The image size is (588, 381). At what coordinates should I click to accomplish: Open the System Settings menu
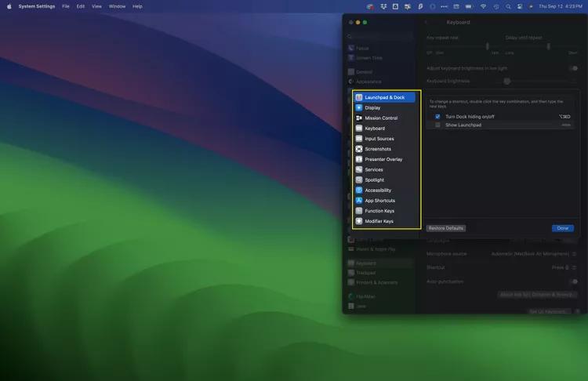click(37, 6)
